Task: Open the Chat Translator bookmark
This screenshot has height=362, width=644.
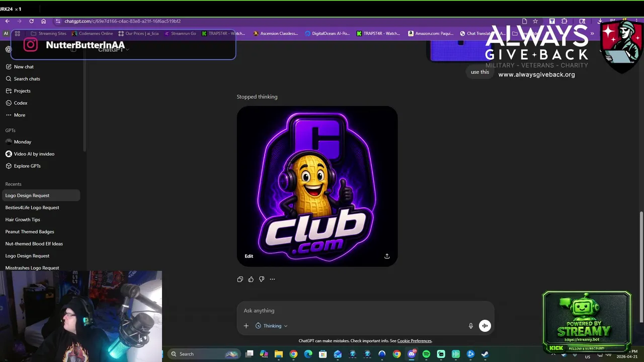Action: (482, 34)
